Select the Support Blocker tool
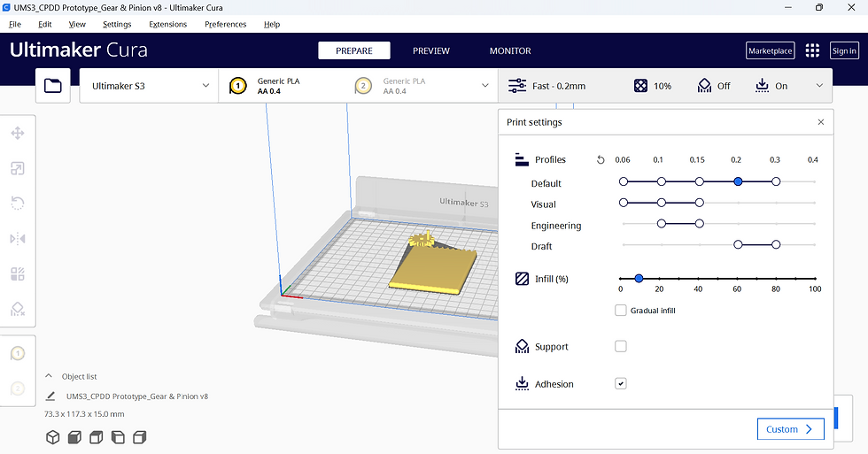 (18, 309)
